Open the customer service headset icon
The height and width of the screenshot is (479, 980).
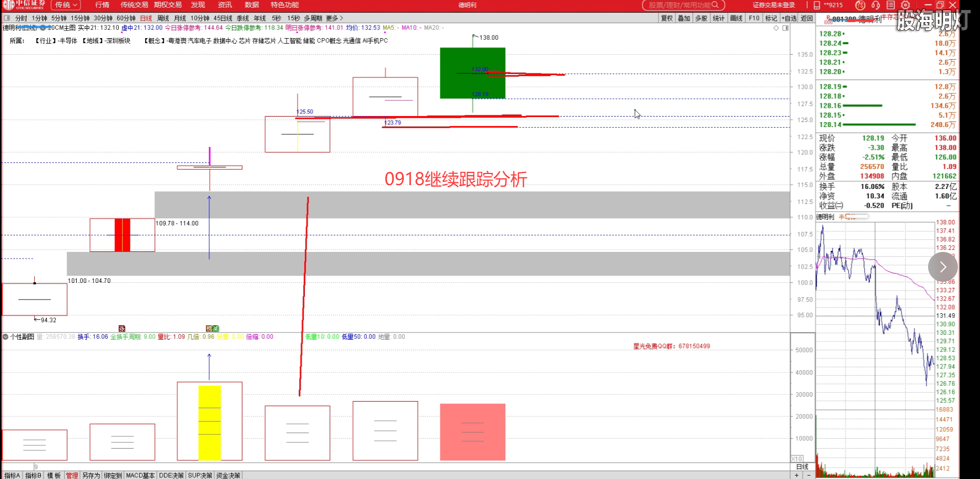(876, 5)
